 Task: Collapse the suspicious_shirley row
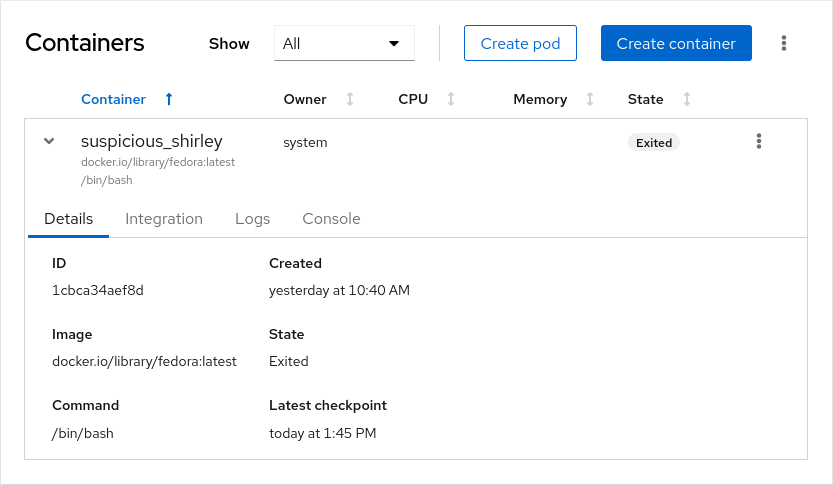49,142
